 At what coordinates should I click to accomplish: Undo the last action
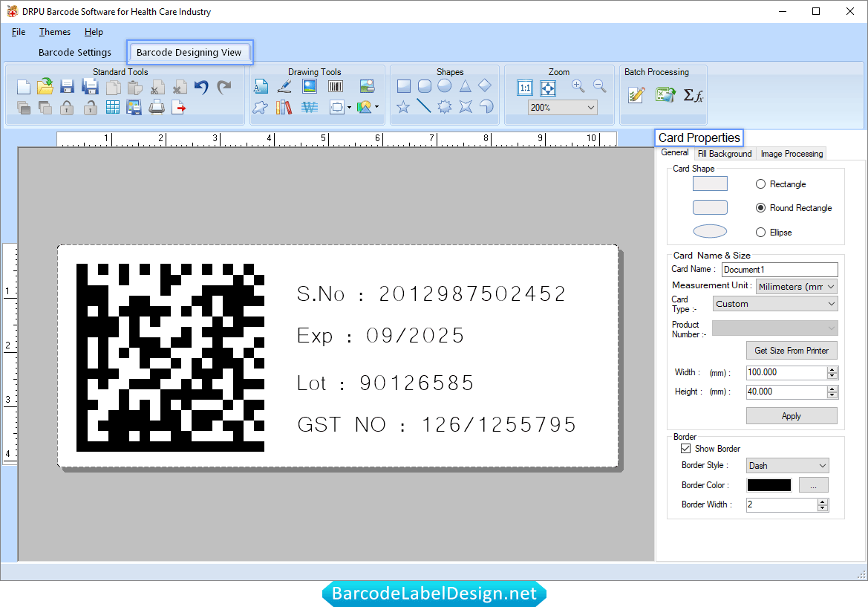point(201,87)
